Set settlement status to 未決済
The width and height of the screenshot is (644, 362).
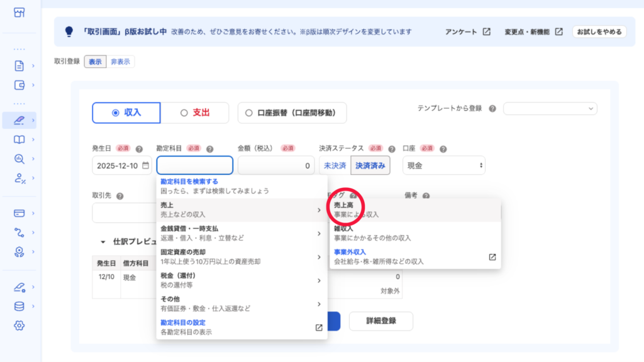coord(335,166)
